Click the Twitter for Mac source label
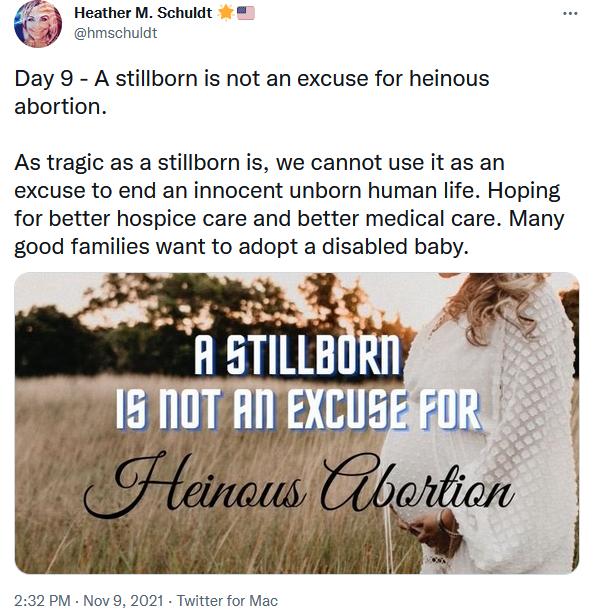The height and width of the screenshot is (615, 594). (227, 600)
